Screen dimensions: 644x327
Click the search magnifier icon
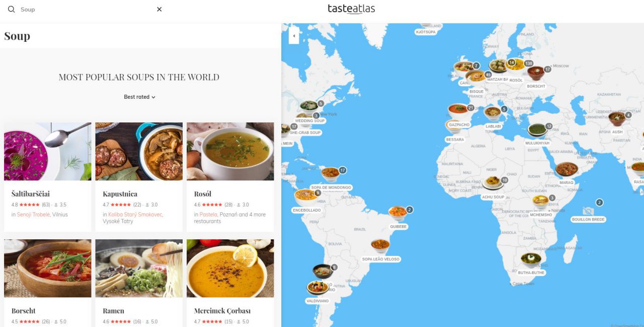pos(11,9)
